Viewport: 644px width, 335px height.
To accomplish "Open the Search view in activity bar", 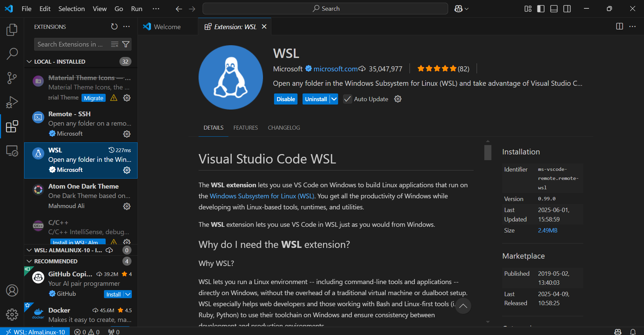I will pos(12,54).
